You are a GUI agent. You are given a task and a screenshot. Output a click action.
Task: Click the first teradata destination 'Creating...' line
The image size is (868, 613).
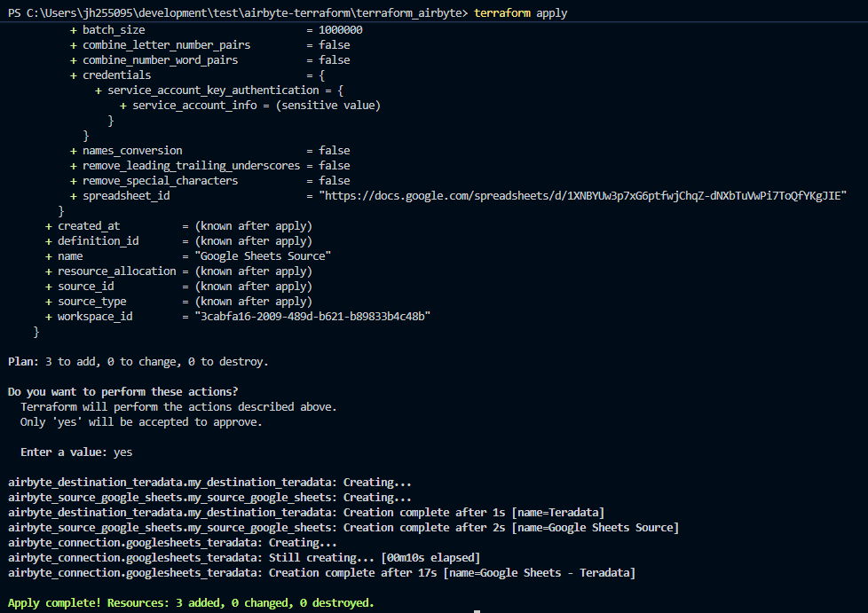(209, 483)
